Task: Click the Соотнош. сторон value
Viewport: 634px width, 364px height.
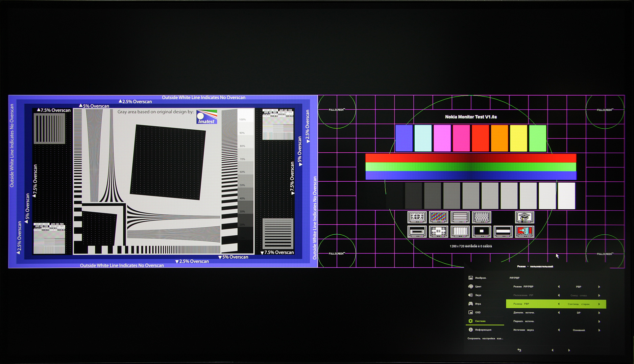Action: point(579,304)
